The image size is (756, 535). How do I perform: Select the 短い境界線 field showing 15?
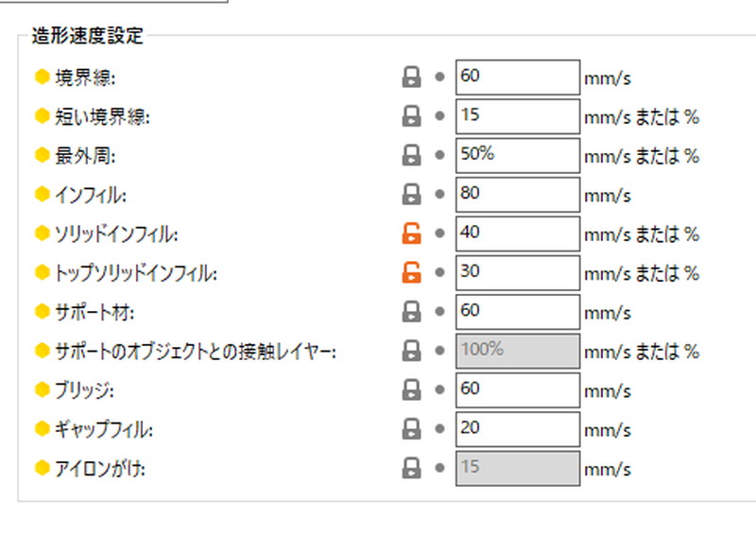[x=518, y=116]
